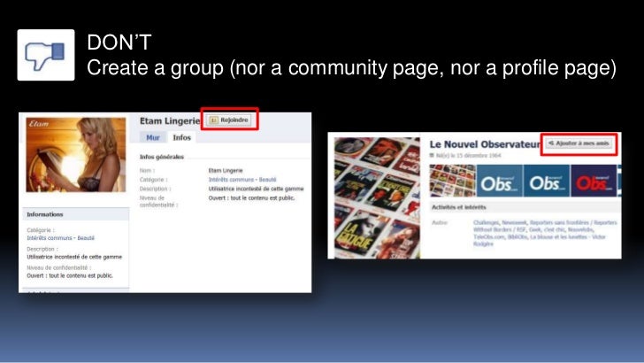Screen dimensions: 644x363
Task: Click the add-friend icon in Ajouter button
Action: point(551,143)
